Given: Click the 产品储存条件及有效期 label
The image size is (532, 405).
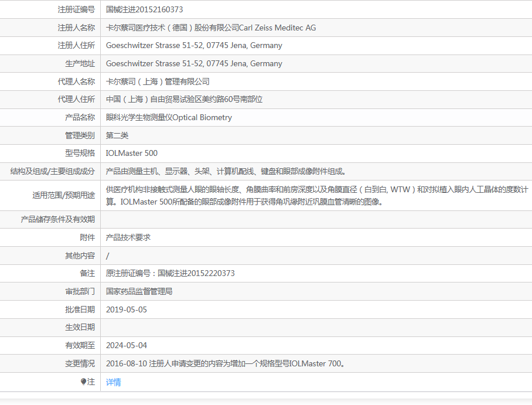Looking at the screenshot, I should [x=57, y=219].
